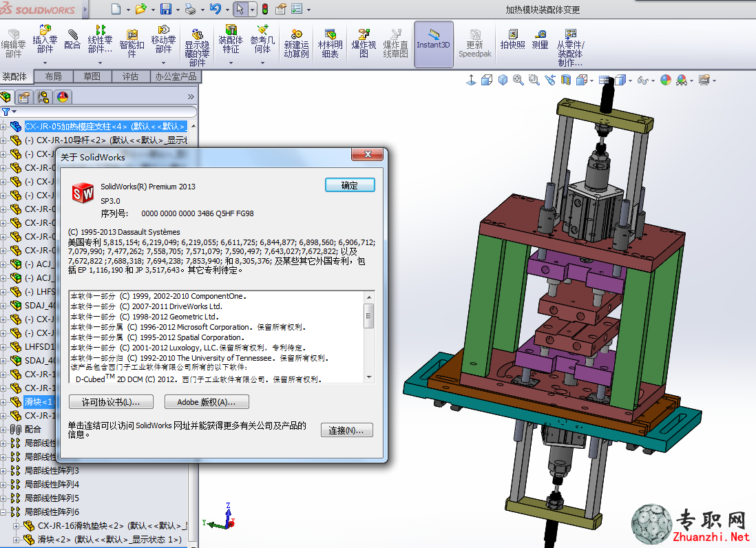This screenshot has width=756, height=548.
Task: Click the 测量 (Measure) tool
Action: pos(540,39)
